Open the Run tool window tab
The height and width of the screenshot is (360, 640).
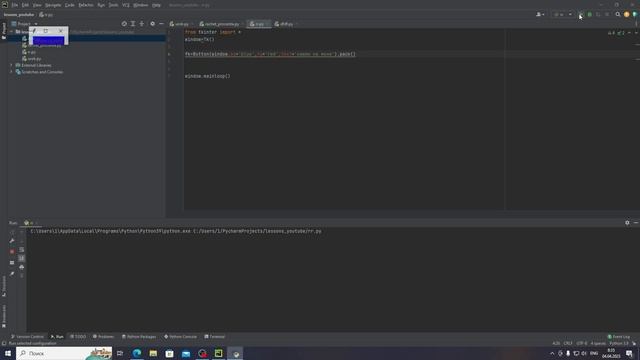[x=57, y=337]
